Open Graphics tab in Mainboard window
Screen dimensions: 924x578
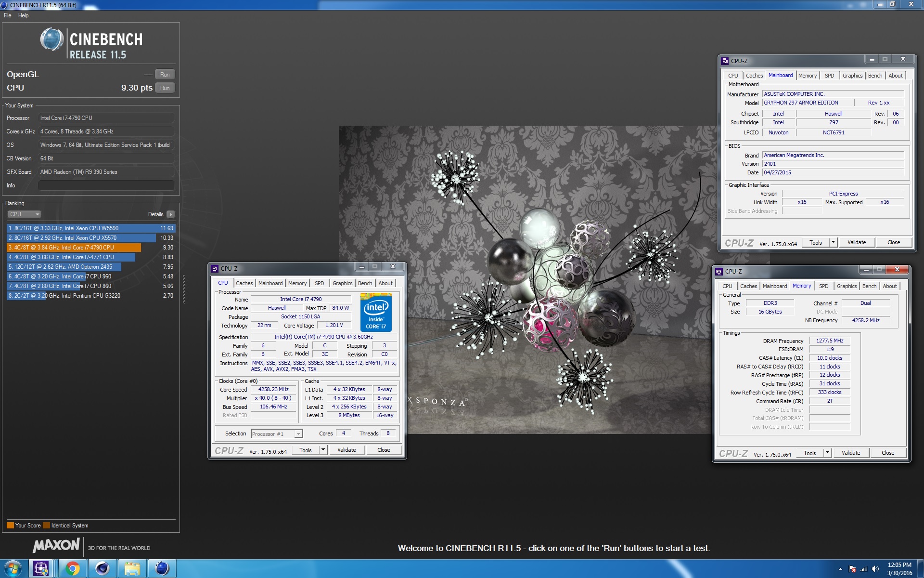click(853, 76)
